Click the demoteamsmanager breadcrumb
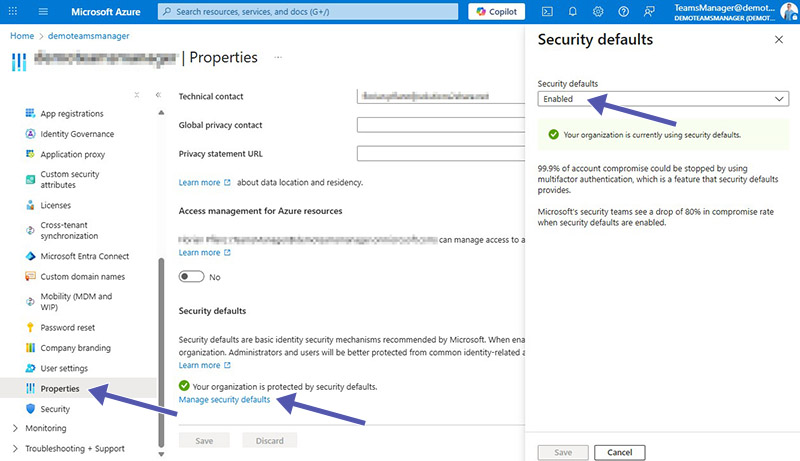Image resolution: width=800 pixels, height=461 pixels. [x=88, y=36]
